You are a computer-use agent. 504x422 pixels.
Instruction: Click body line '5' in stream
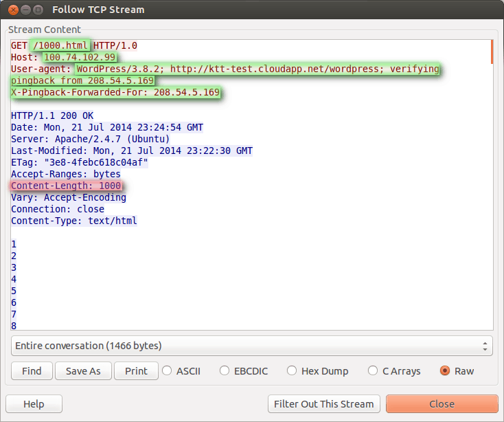pyautogui.click(x=14, y=291)
